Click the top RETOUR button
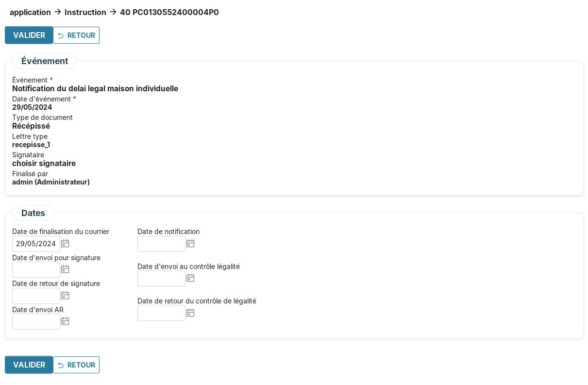 click(x=76, y=35)
